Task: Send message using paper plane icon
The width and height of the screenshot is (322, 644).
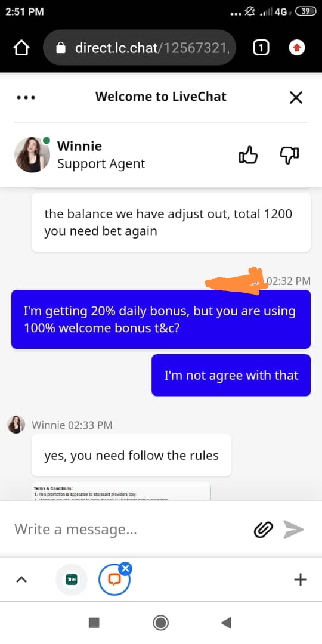Action: pos(293,530)
